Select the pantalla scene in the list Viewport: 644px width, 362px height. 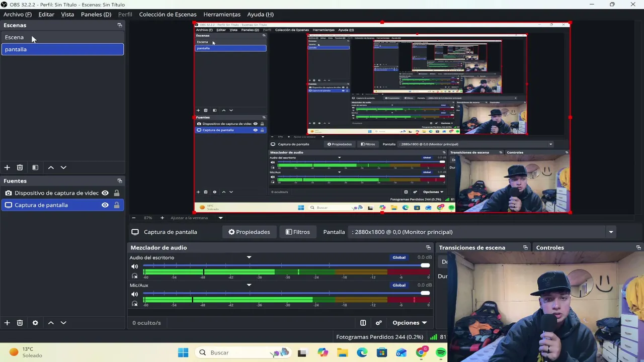[62, 49]
